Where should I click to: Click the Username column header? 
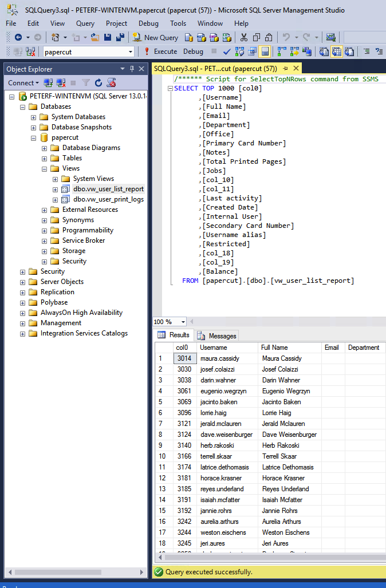pyautogui.click(x=228, y=348)
